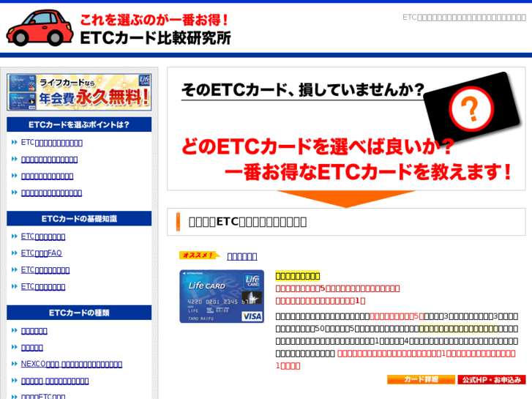Click the question mark card icon
532x399 pixels.
[471, 108]
